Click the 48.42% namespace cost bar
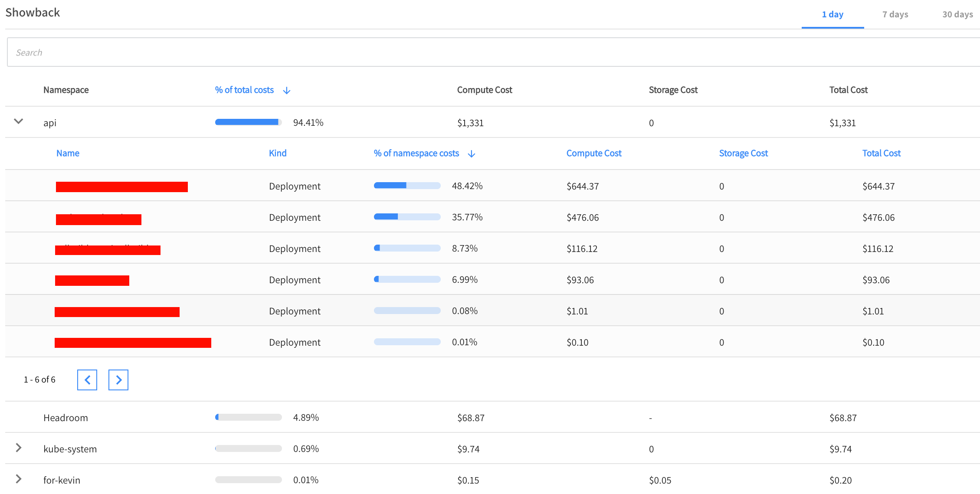 [x=407, y=186]
